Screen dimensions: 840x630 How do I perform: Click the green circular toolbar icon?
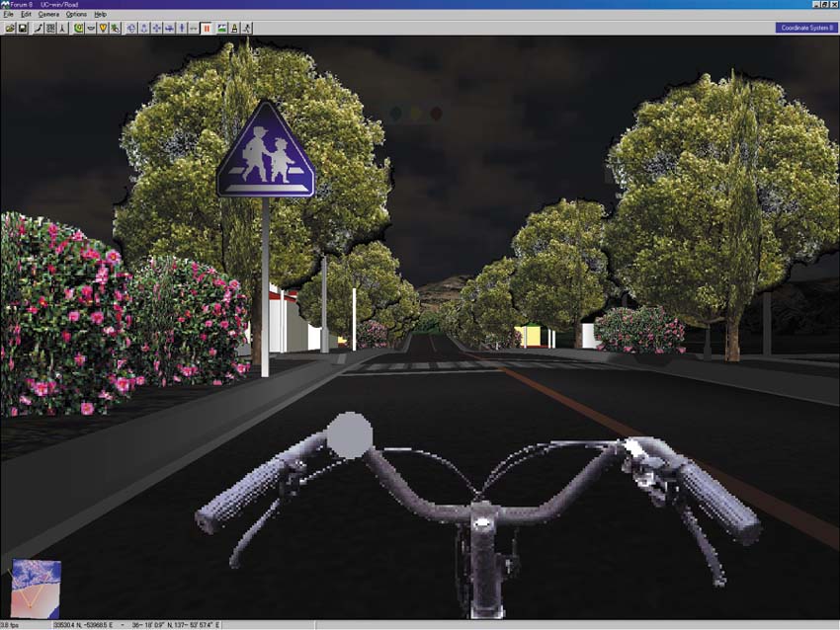point(79,29)
